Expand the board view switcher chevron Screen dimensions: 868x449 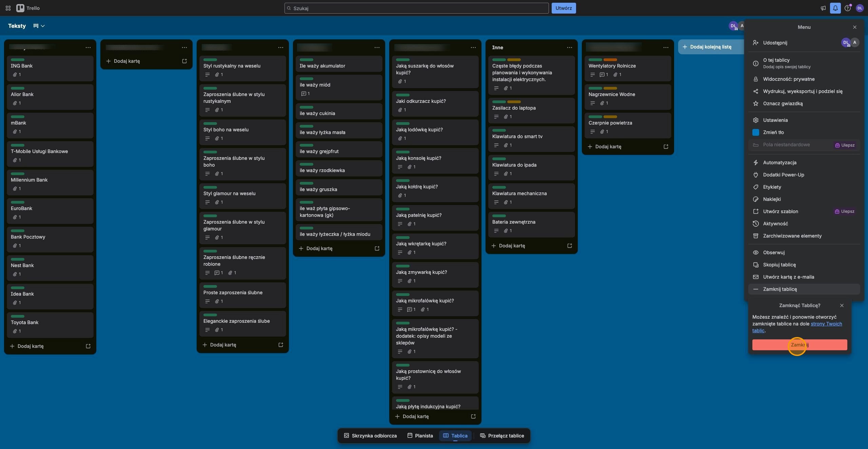point(43,26)
